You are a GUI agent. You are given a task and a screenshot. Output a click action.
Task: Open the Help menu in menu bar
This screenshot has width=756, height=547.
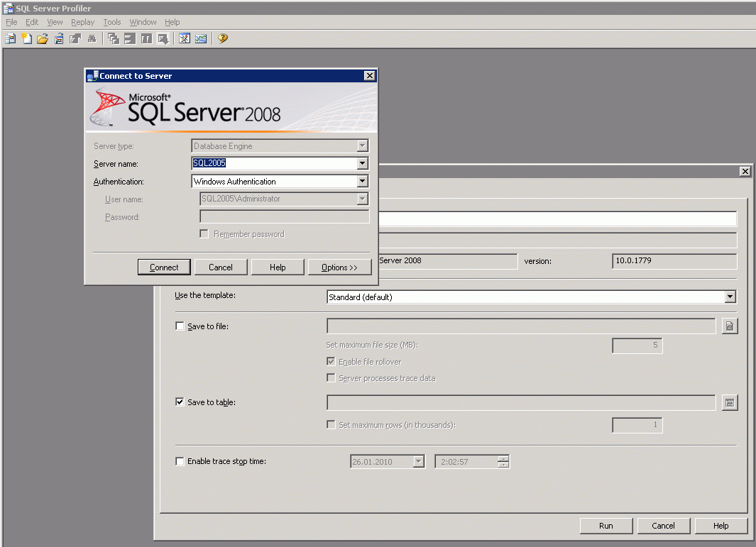pos(172,22)
